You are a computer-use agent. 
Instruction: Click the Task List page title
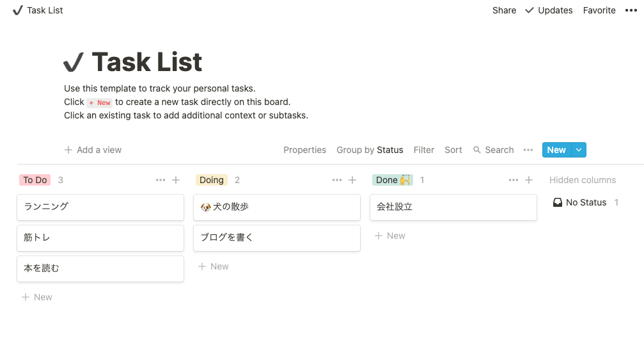tap(146, 62)
